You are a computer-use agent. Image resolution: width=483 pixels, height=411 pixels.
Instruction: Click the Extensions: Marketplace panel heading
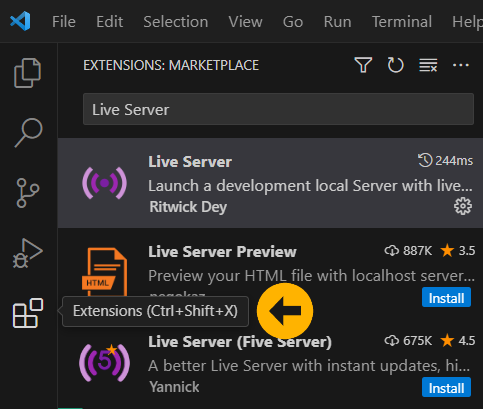(x=171, y=65)
